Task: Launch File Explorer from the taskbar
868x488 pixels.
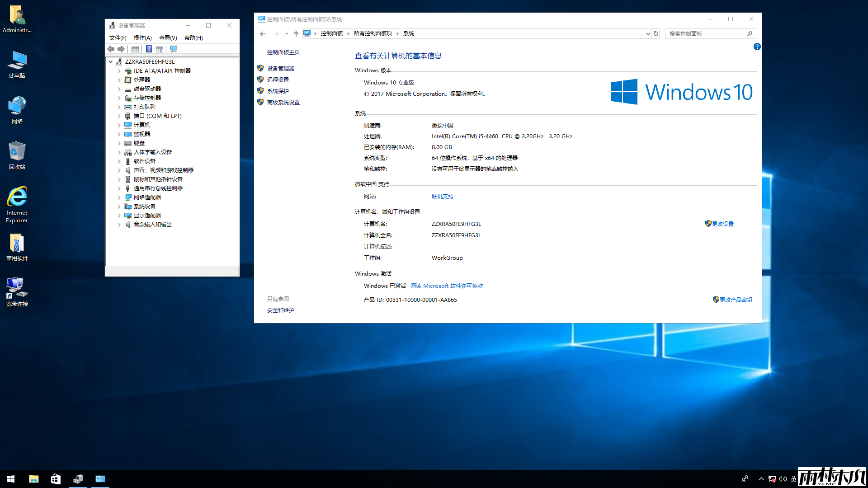Action: coord(33,479)
